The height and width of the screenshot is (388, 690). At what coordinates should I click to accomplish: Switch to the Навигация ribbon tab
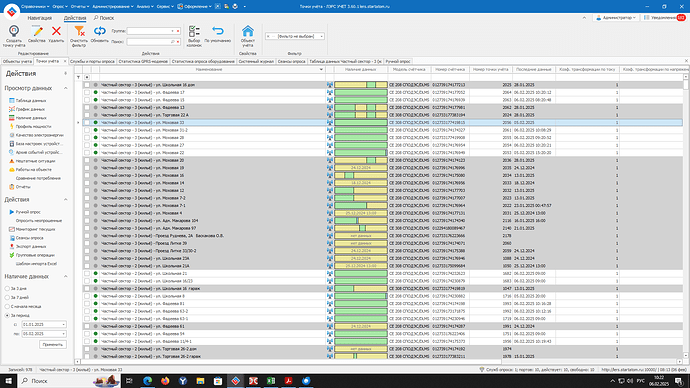(40, 18)
